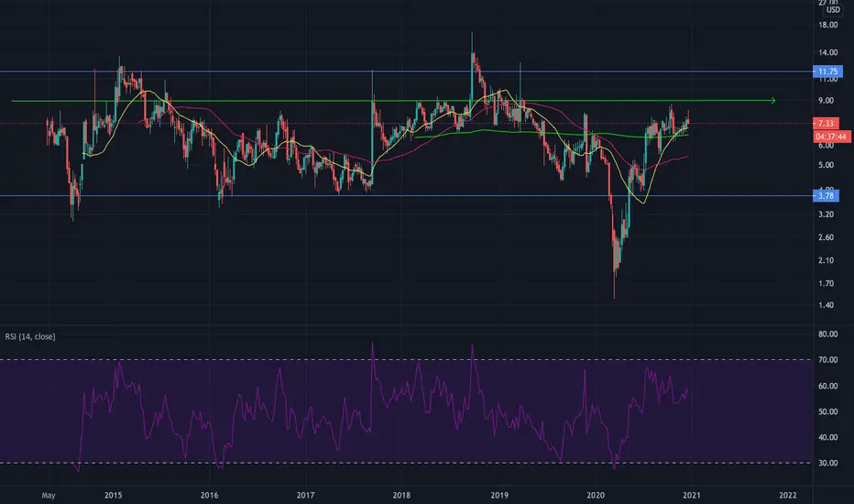Click the 04:37:44 bar countdown label
854x504 pixels.
click(831, 137)
